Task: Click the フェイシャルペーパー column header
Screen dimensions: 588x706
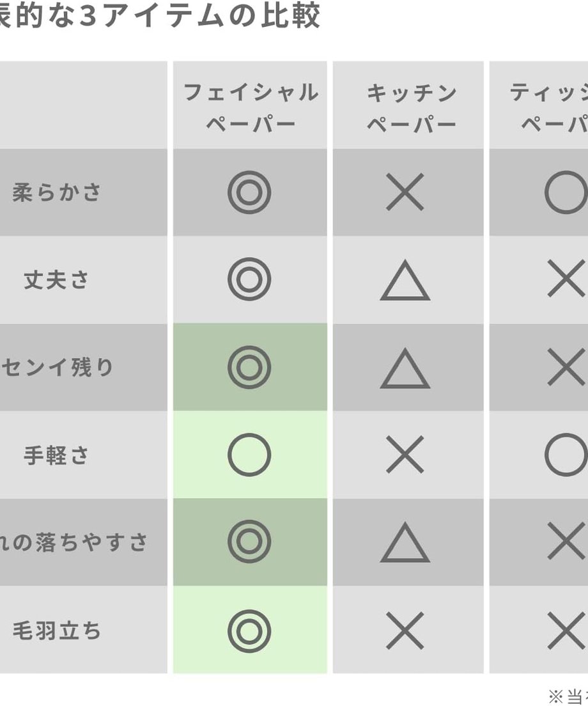Action: click(251, 107)
